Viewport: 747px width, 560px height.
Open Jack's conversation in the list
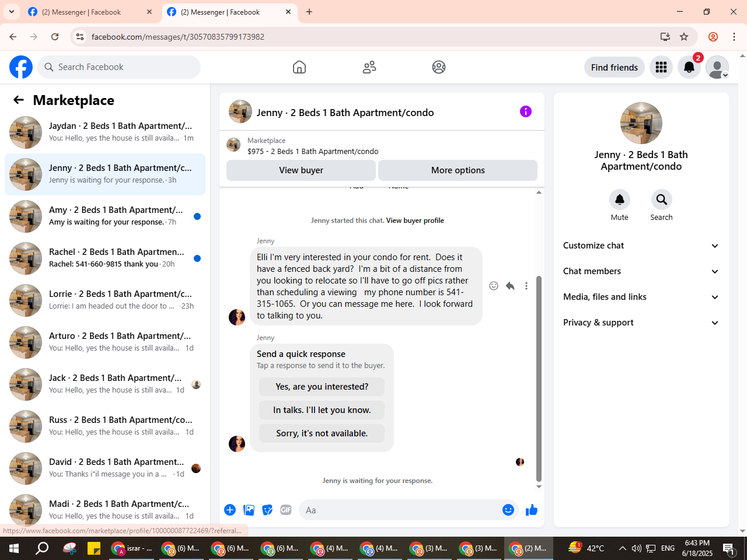pos(105,384)
